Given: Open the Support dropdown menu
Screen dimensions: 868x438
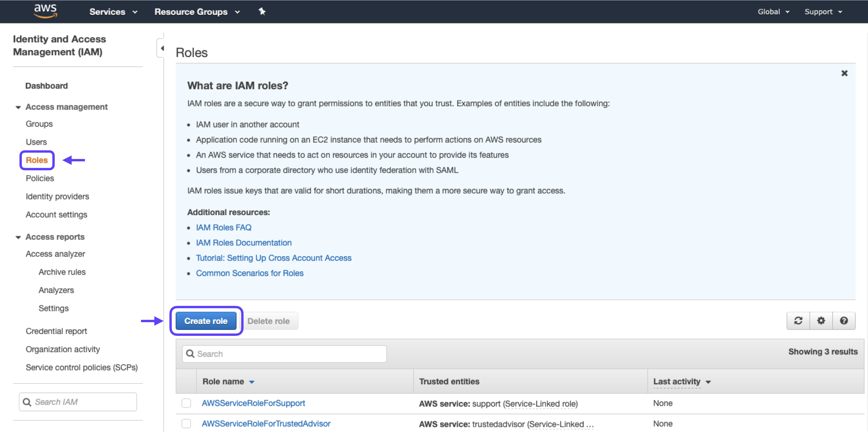Looking at the screenshot, I should (823, 12).
